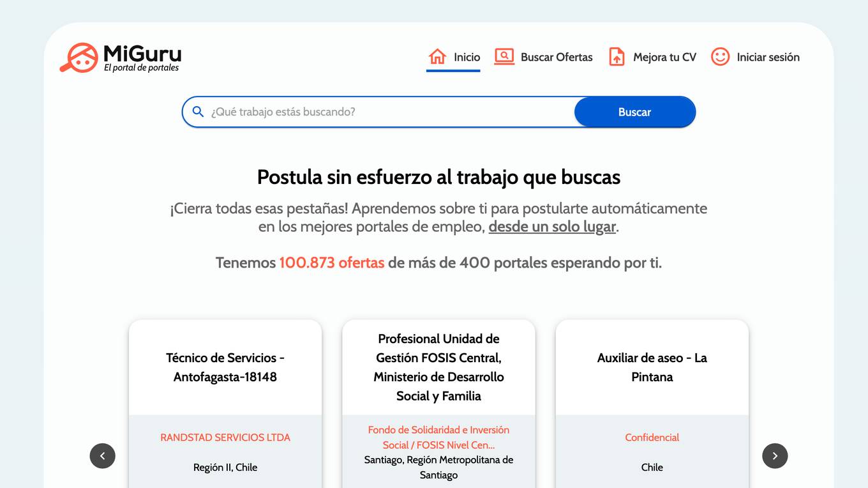
Task: Click the smiley icon for Iniciar sesión
Action: tap(720, 57)
